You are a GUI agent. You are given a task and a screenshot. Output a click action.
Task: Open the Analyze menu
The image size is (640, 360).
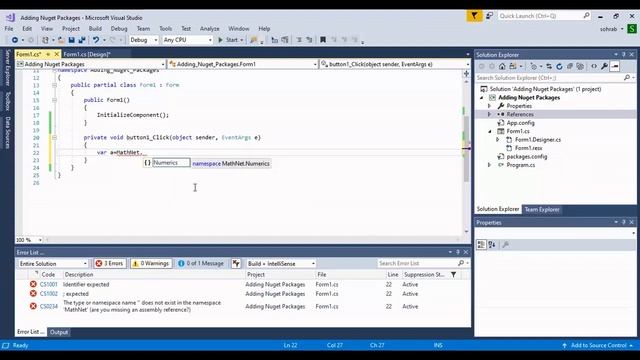(x=209, y=29)
